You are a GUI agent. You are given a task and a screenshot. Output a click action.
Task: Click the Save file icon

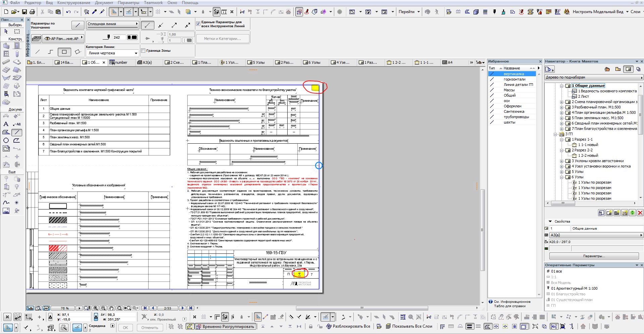(x=24, y=12)
